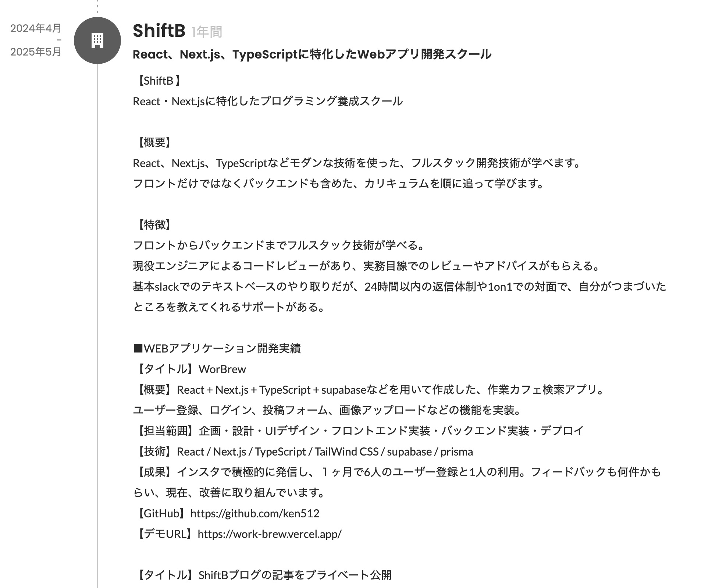Click the 【技術】 tech stack line
Screen dimensions: 712x588
(303, 451)
